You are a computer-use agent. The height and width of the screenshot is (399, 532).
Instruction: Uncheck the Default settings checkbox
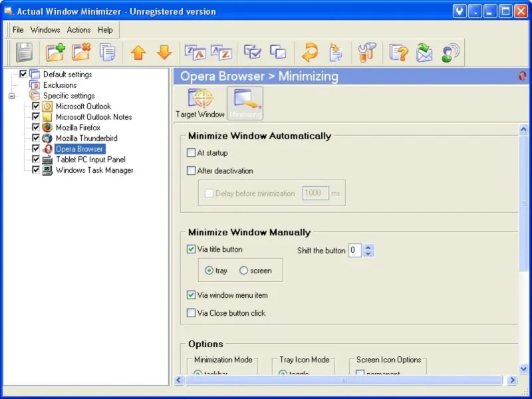(23, 74)
